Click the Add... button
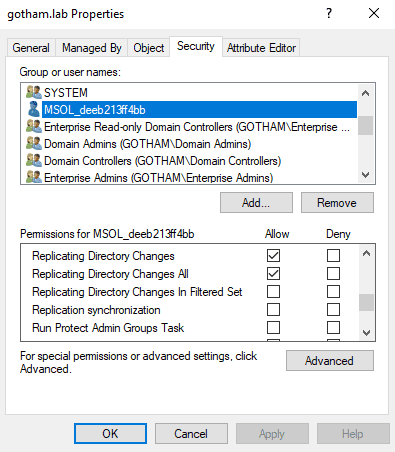The width and height of the screenshot is (395, 452). pyautogui.click(x=256, y=202)
